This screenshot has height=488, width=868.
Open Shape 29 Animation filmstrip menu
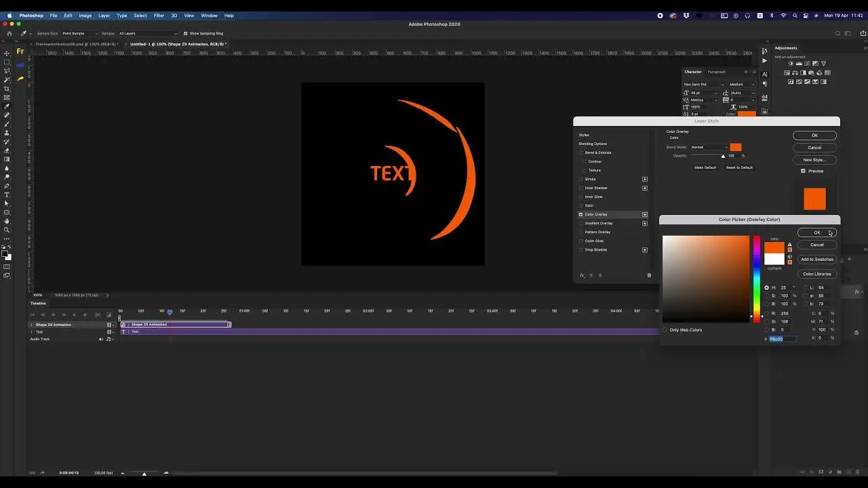110,325
